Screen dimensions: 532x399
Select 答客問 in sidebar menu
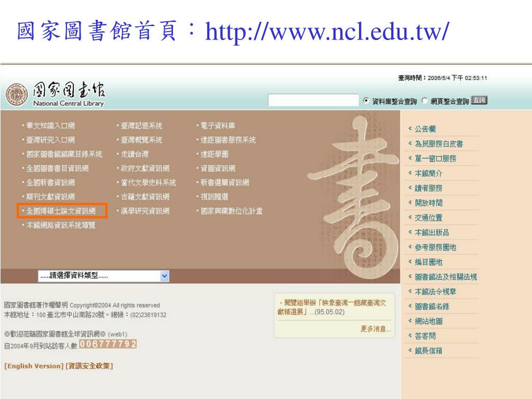[x=425, y=336]
